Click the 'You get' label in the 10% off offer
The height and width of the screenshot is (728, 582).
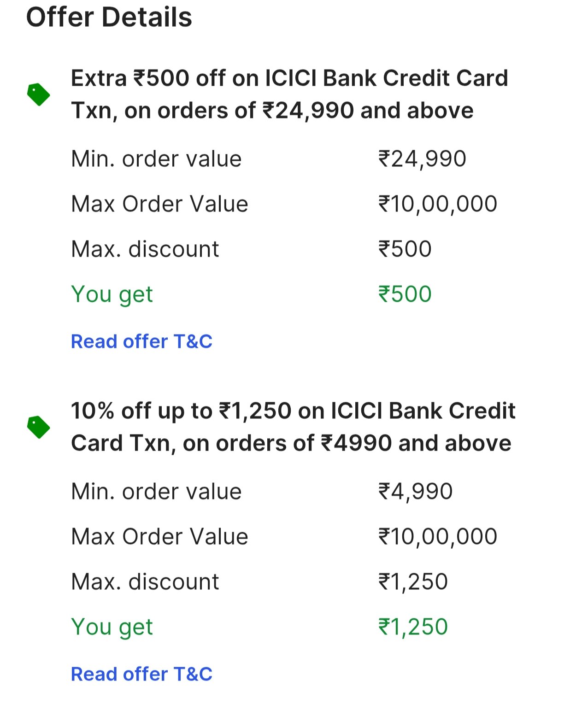click(x=112, y=627)
